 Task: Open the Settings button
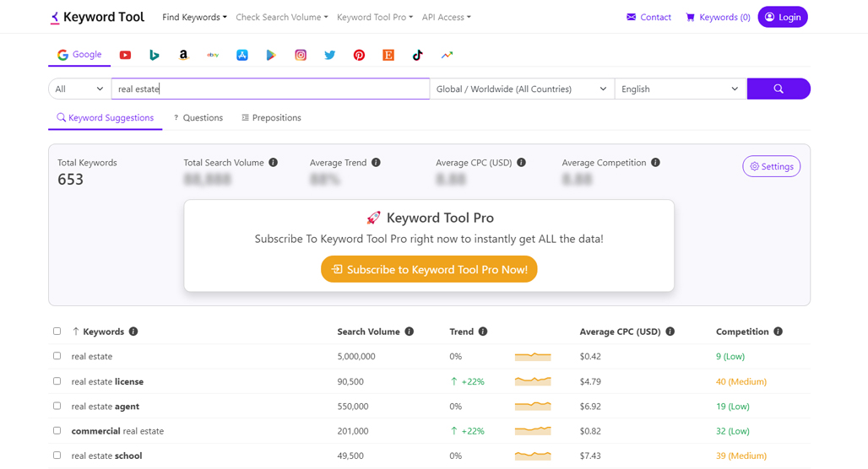click(771, 166)
